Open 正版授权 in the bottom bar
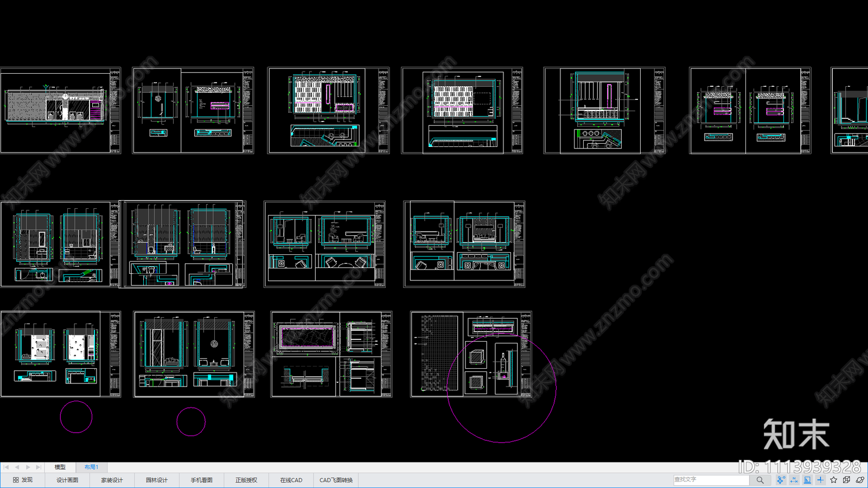 (x=246, y=480)
